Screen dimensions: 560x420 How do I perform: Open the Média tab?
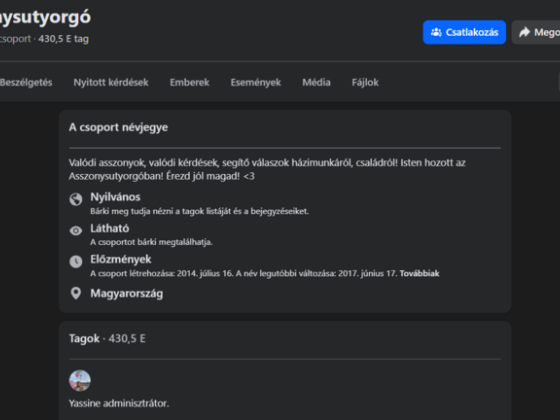coord(316,82)
